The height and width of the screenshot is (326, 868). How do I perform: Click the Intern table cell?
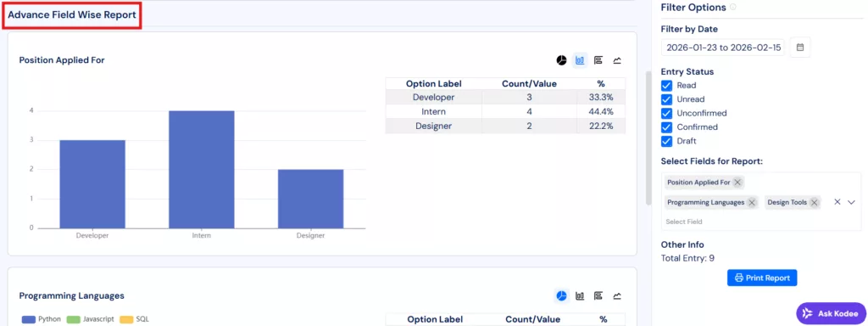[x=433, y=112]
